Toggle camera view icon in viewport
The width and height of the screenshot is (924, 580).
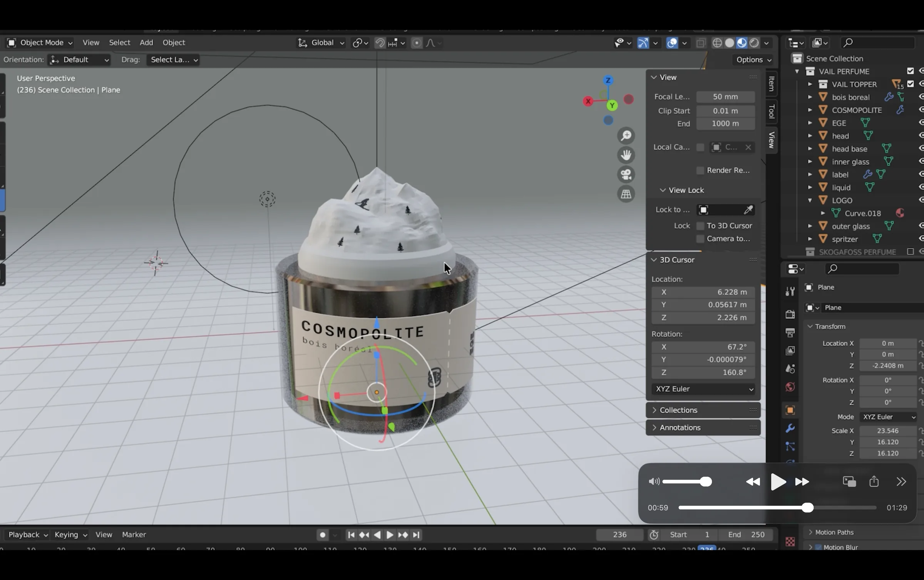tap(626, 174)
